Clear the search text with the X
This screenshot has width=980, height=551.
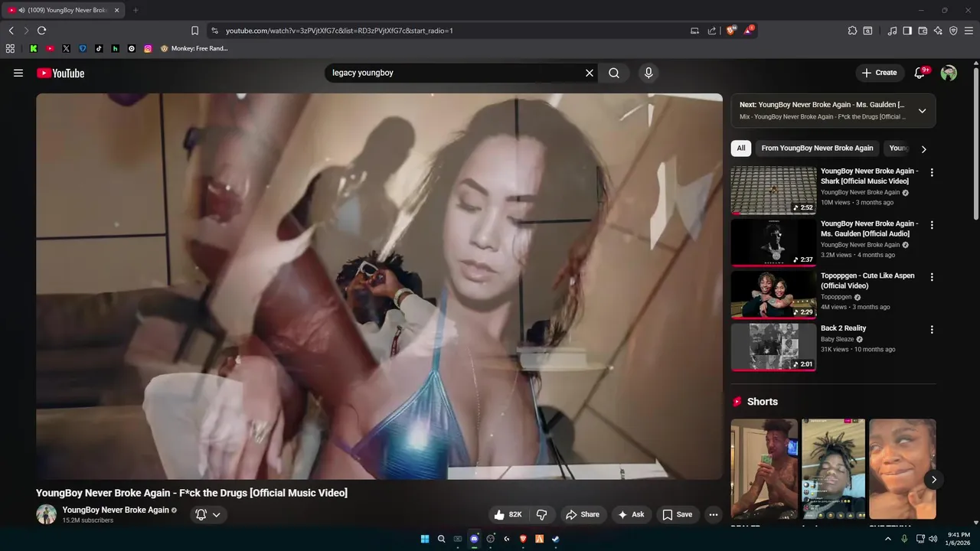click(x=590, y=73)
